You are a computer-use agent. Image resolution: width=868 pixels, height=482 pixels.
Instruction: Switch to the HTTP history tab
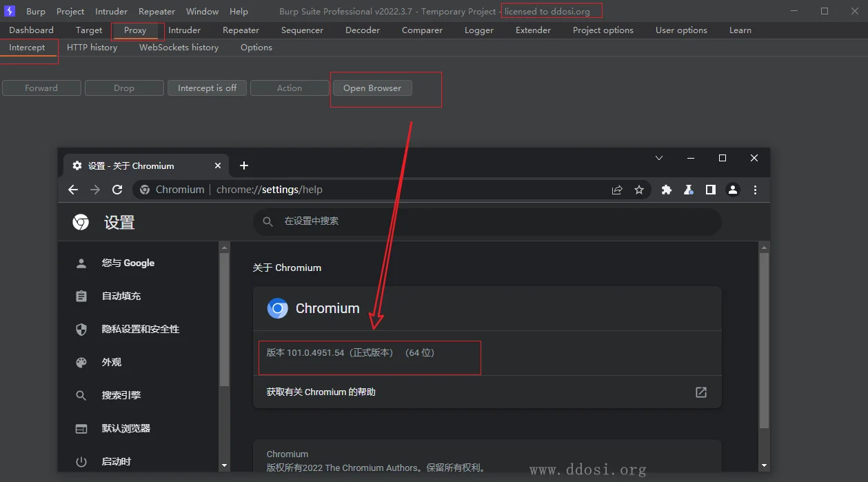[92, 48]
